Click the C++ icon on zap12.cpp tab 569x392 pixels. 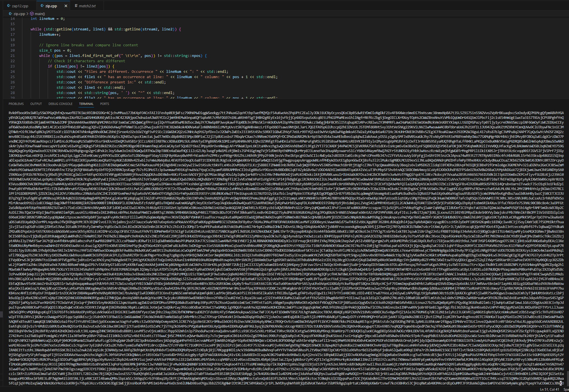pos(9,6)
